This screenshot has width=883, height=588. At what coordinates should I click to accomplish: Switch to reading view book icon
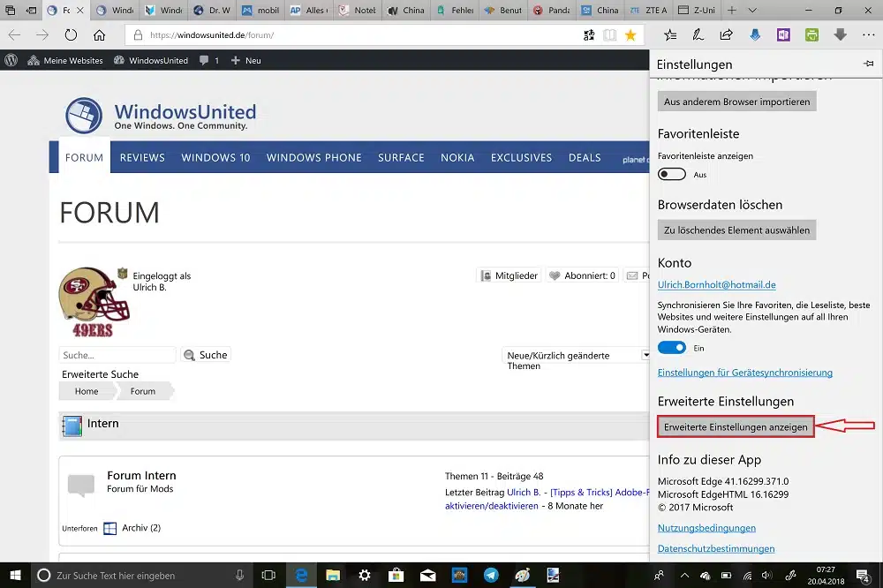click(610, 35)
